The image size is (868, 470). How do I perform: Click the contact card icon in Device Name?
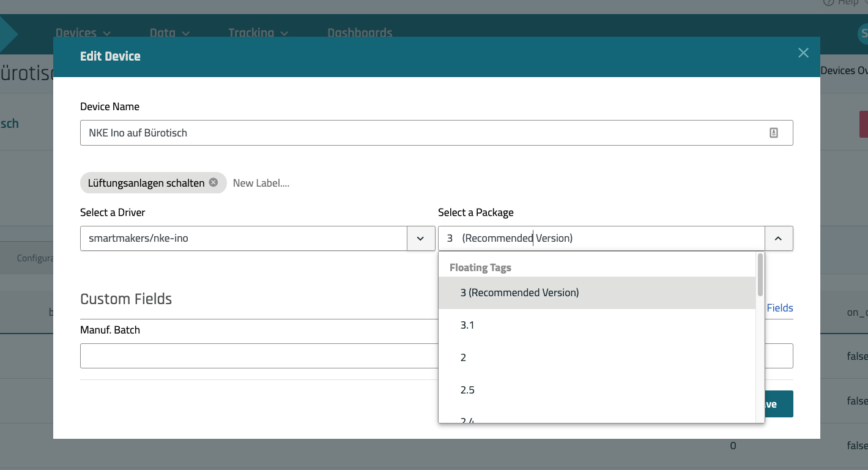(x=773, y=133)
